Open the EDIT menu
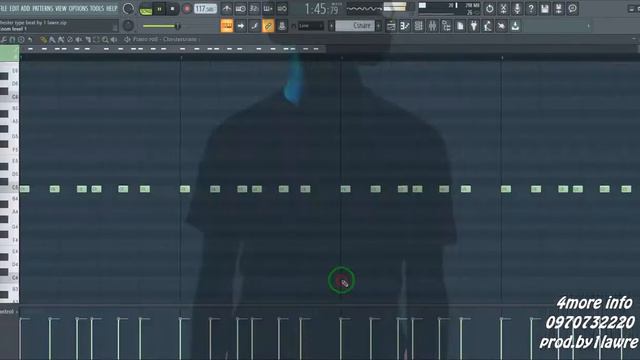 (x=14, y=8)
